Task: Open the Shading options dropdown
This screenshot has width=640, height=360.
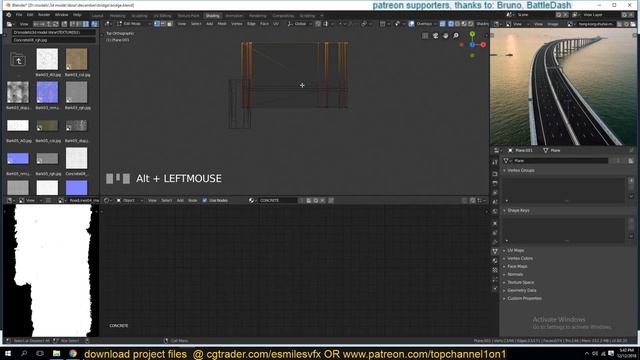Action: 482,24
